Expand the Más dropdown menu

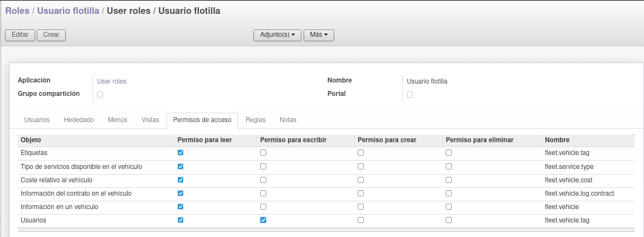tap(319, 35)
